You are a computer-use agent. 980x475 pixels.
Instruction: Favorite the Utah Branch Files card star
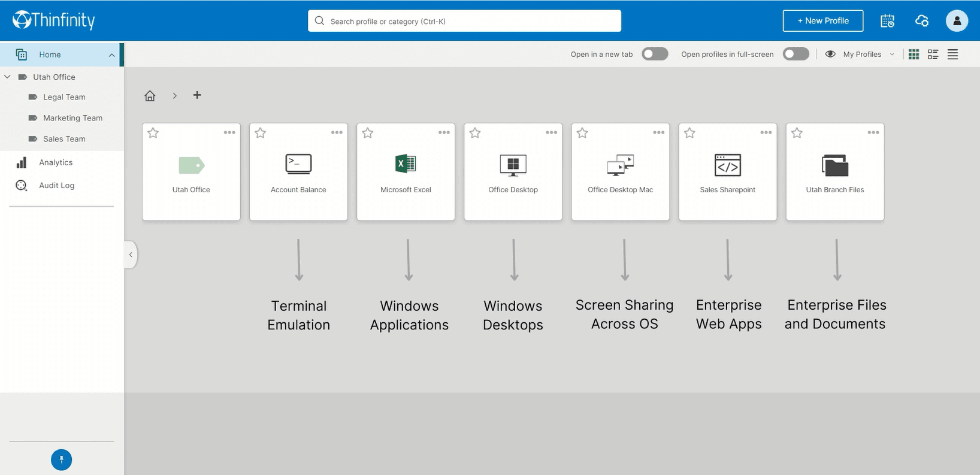(x=797, y=133)
